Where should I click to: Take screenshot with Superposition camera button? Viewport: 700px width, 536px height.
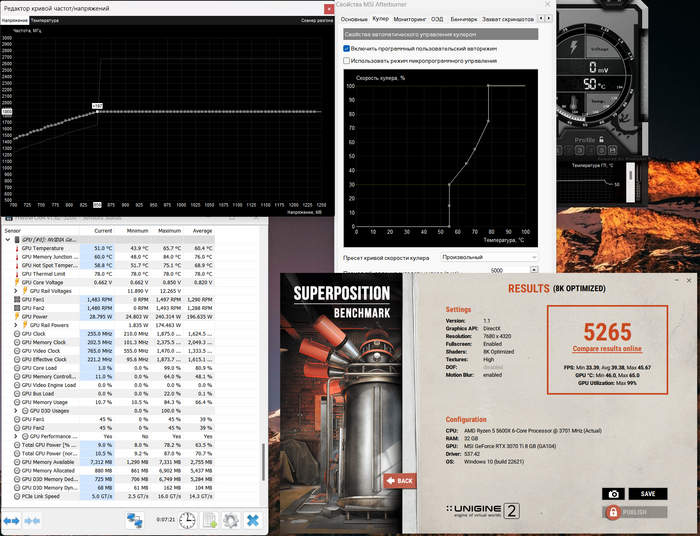(x=613, y=494)
